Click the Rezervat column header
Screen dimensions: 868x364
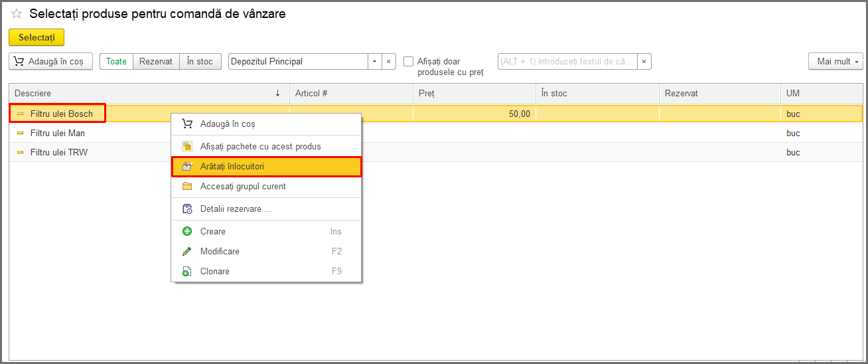click(x=720, y=94)
